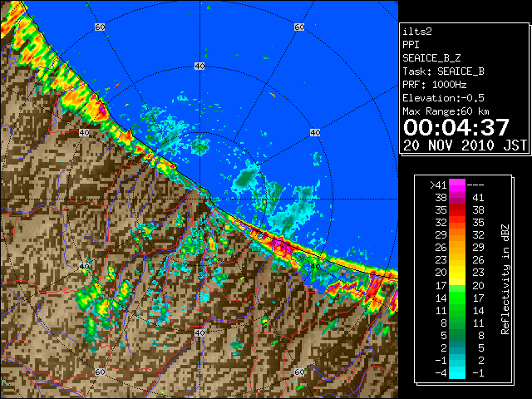
Task: Click the radar center where crosshair lines meet
Action: (199, 199)
